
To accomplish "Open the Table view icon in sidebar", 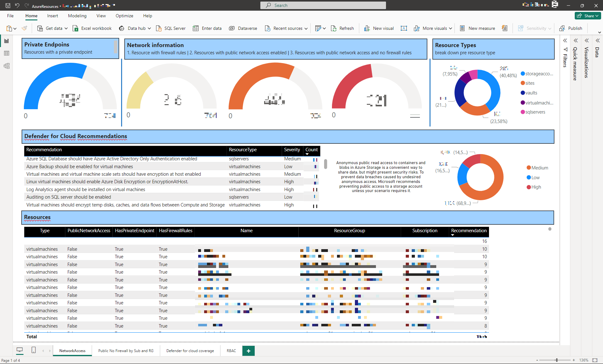I will (7, 53).
